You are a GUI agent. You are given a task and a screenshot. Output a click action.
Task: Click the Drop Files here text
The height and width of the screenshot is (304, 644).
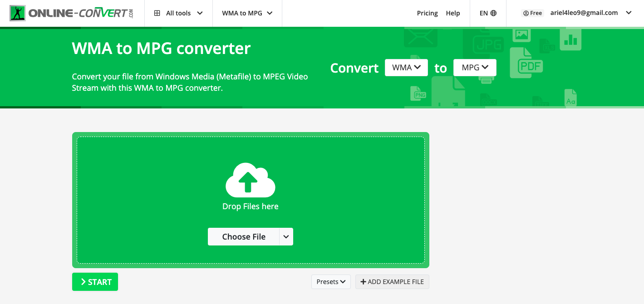tap(251, 206)
